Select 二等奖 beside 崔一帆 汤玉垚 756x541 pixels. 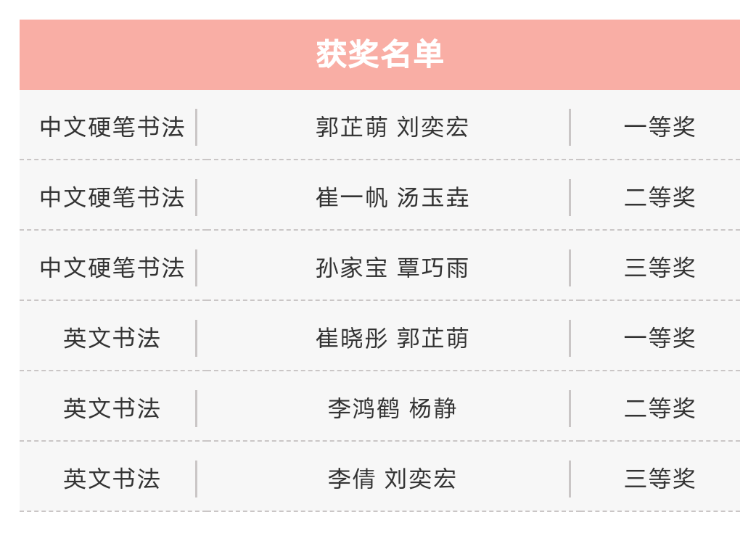[660, 198]
